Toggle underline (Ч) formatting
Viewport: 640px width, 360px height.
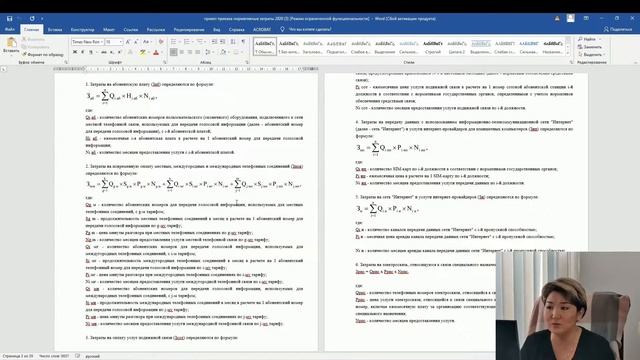point(91,52)
